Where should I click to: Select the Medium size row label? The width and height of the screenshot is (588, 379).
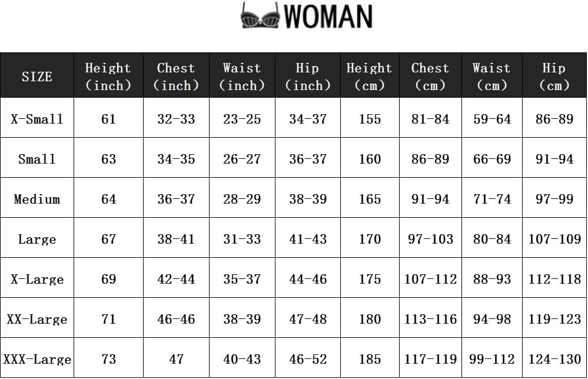click(x=37, y=199)
